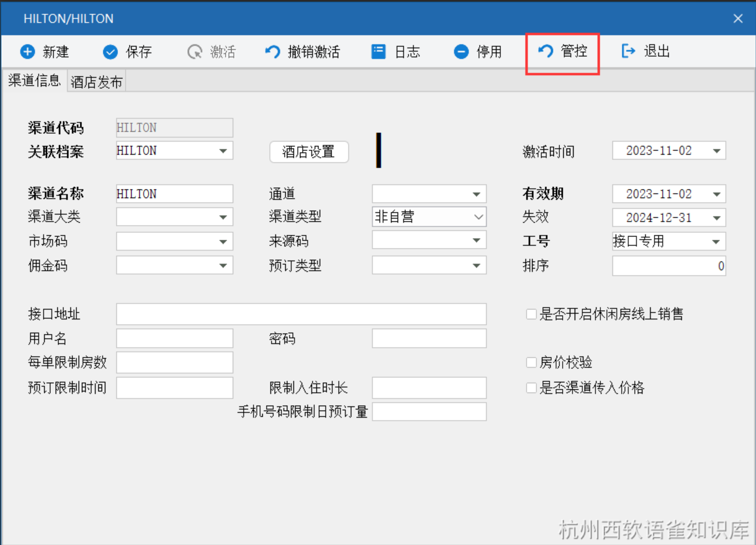Open the 激活时间 date picker
The image size is (756, 545).
pos(717,151)
